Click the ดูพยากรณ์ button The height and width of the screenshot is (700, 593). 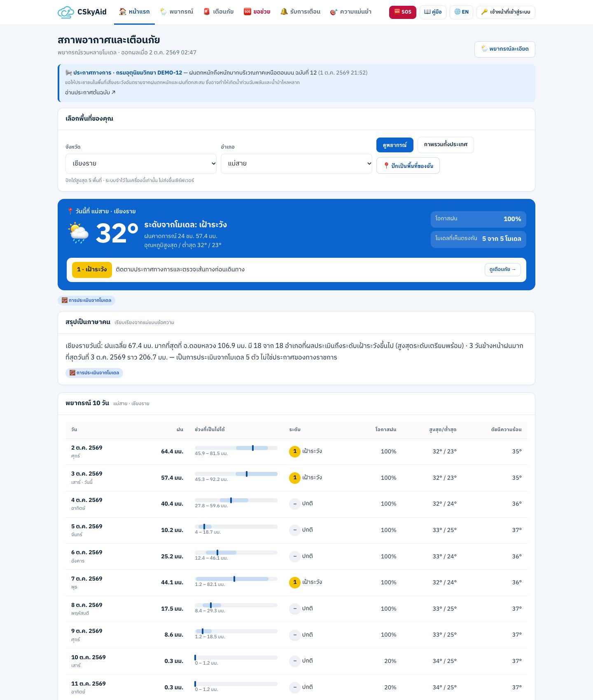(395, 145)
